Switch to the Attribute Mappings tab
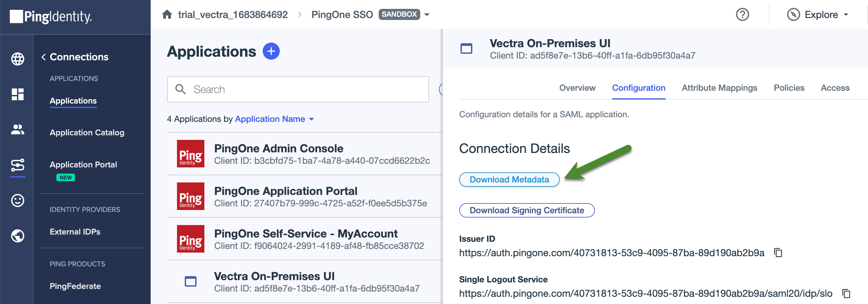This screenshot has height=304, width=868. pos(720,88)
